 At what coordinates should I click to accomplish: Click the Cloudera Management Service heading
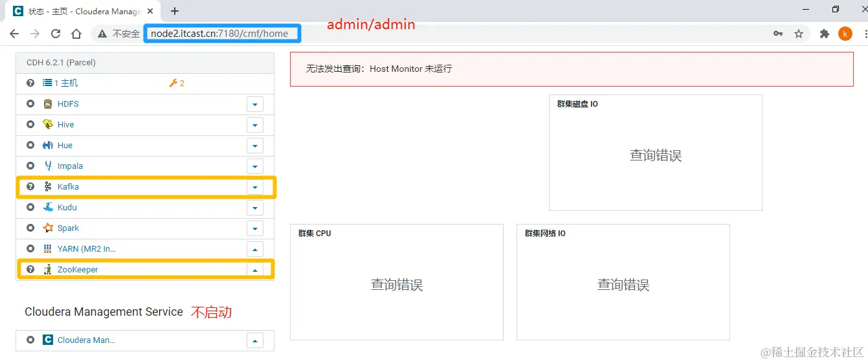tap(104, 312)
